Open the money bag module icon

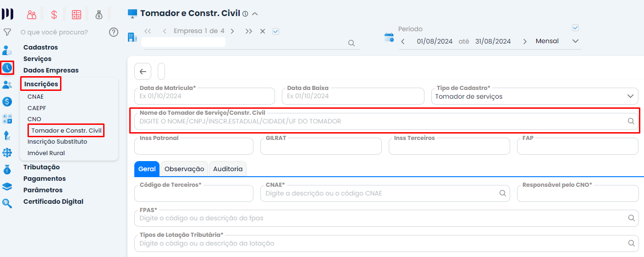pyautogui.click(x=99, y=15)
